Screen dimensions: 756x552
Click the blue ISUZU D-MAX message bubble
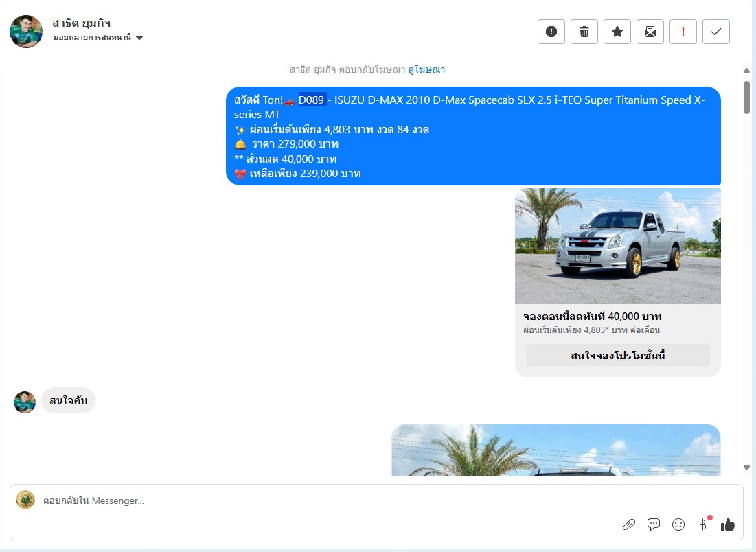[473, 136]
